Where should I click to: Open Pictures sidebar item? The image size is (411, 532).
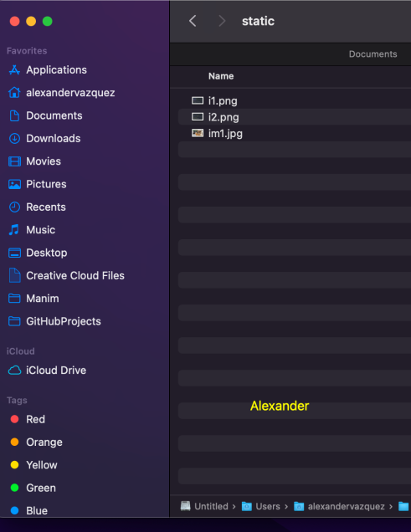click(38, 184)
